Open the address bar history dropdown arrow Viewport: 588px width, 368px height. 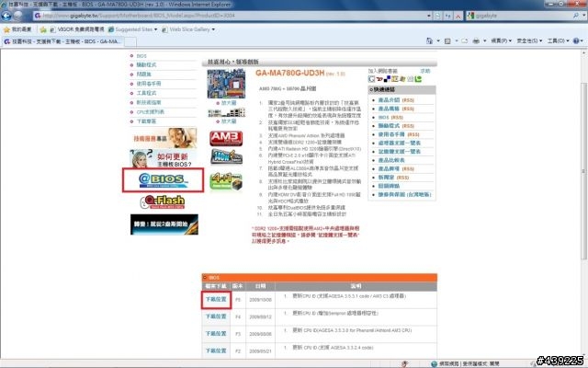429,16
